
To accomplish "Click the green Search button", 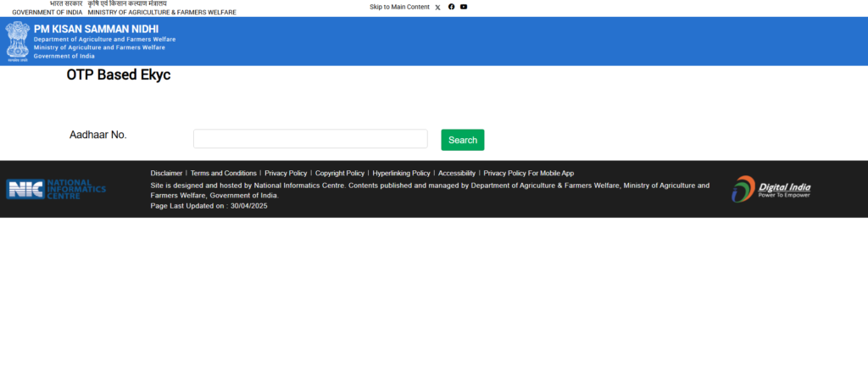I will click(463, 140).
